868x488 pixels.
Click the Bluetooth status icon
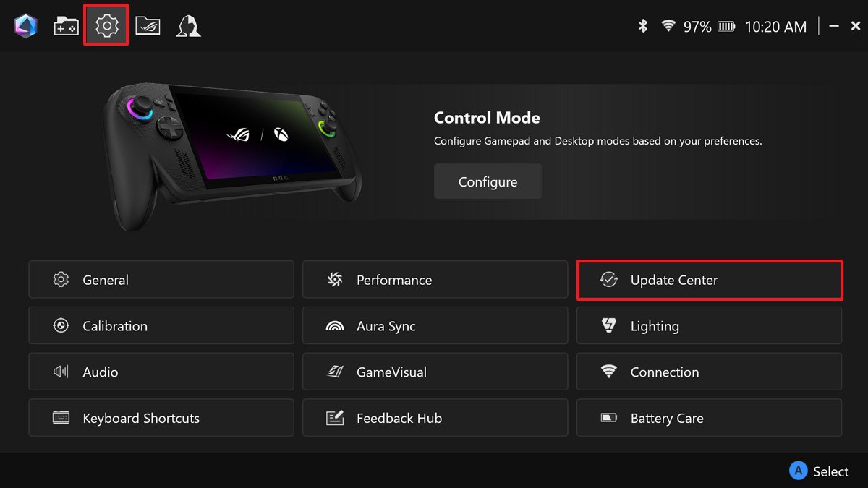(x=642, y=27)
